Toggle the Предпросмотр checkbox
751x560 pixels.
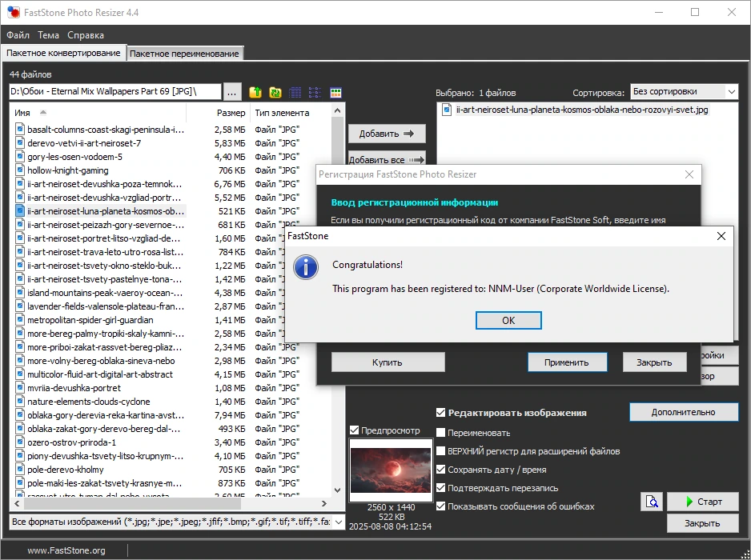355,430
